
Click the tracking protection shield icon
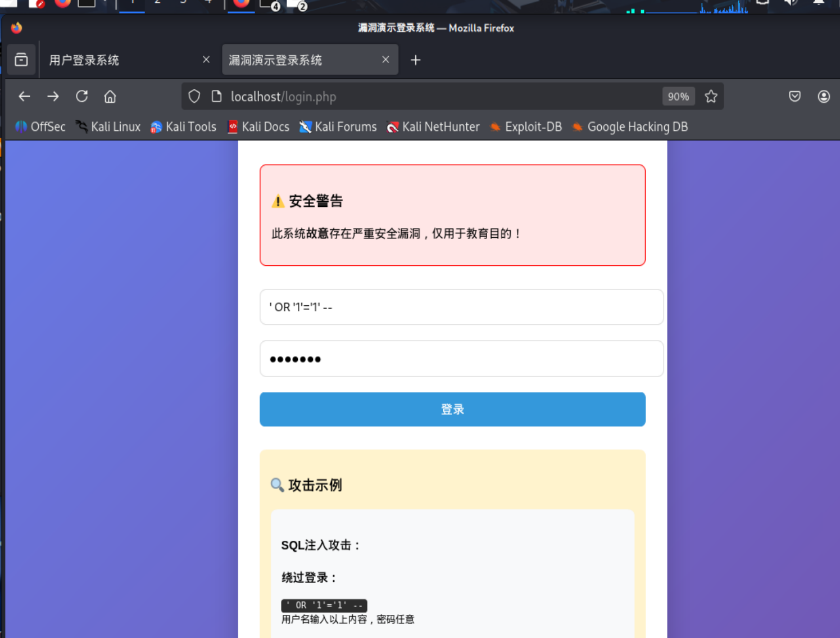point(194,97)
